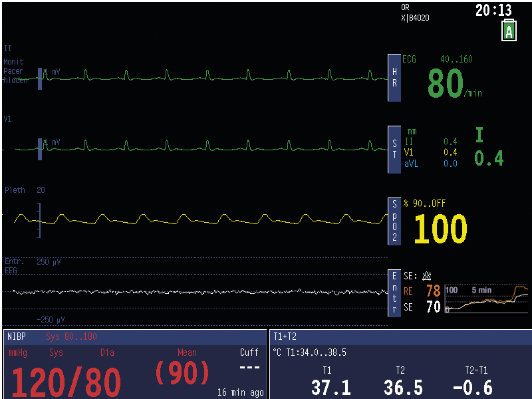Click the 1 mV calibration bar on lead II
This screenshot has height=399, width=532.
[39, 78]
